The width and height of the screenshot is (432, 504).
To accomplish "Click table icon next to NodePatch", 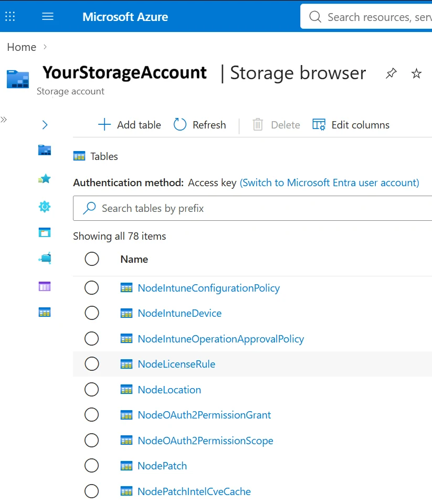I will (x=127, y=466).
